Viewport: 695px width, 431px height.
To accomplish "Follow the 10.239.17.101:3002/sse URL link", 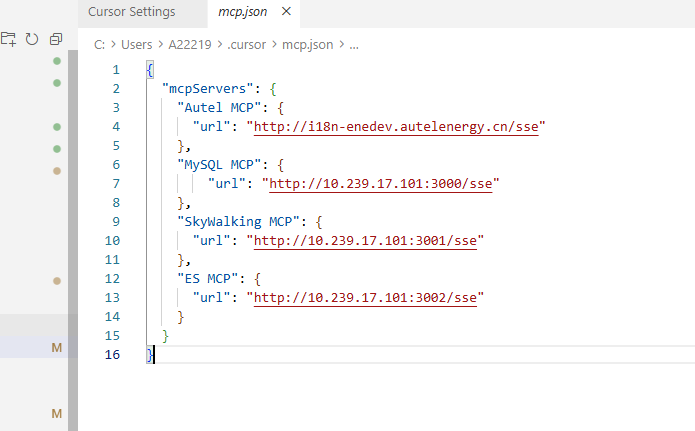I will tap(365, 298).
